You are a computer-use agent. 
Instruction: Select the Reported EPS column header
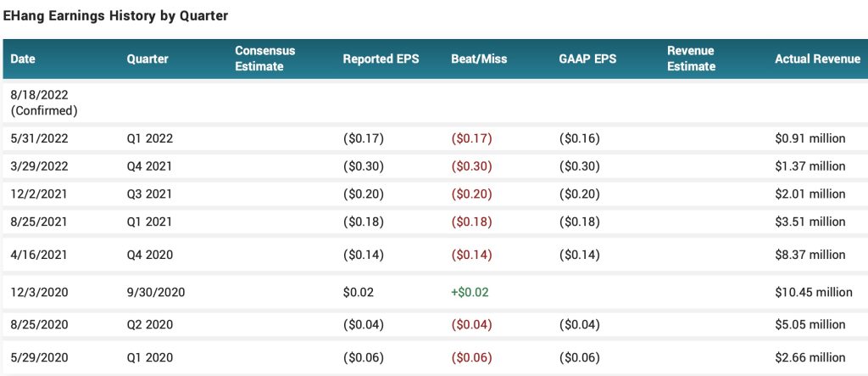(x=381, y=59)
